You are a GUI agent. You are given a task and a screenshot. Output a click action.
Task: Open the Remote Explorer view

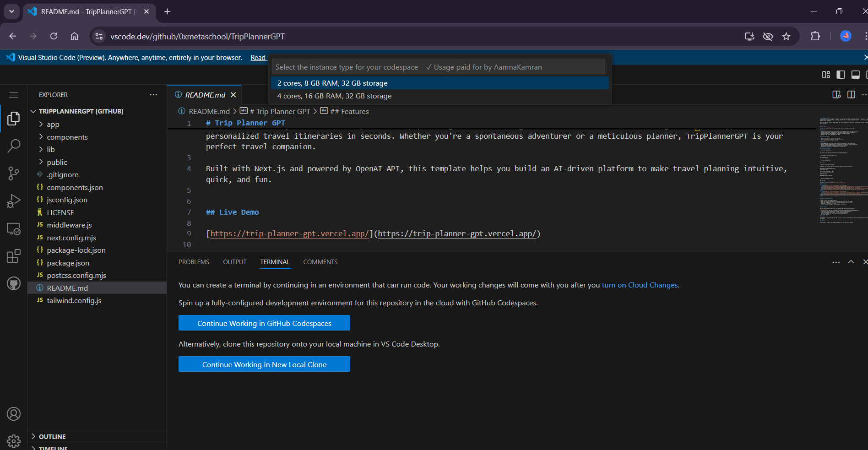point(14,228)
